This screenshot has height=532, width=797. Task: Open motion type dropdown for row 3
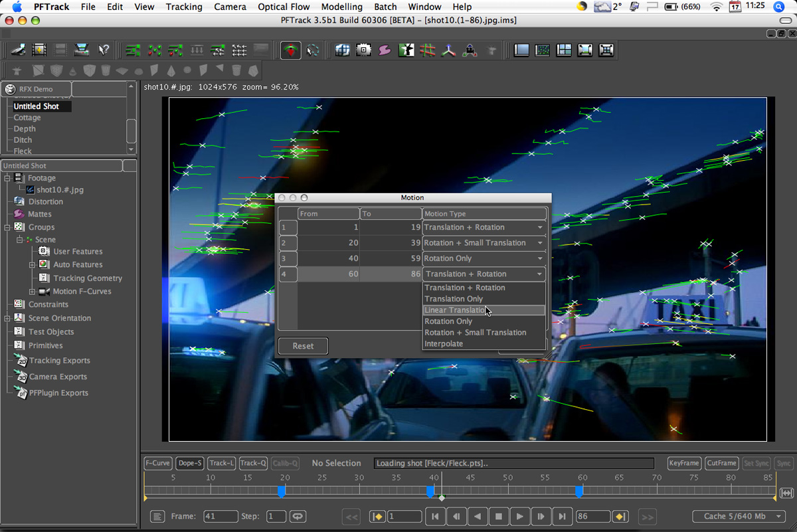click(484, 258)
